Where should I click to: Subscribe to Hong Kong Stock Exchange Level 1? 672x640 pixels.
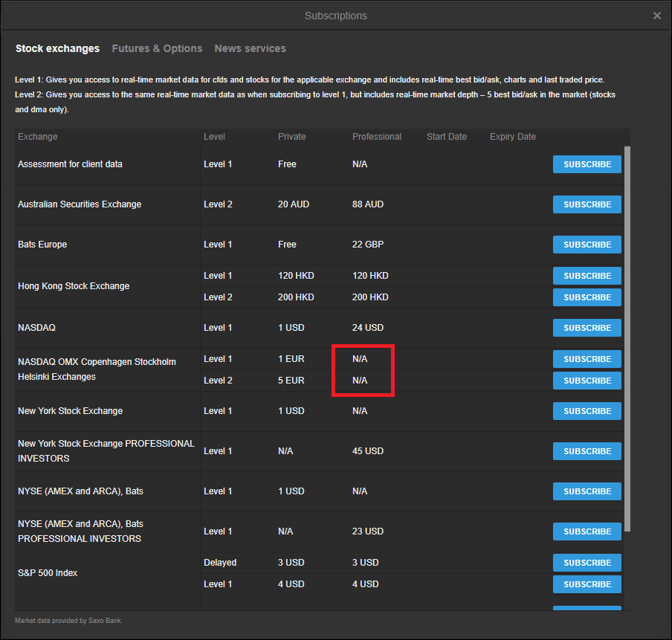587,276
